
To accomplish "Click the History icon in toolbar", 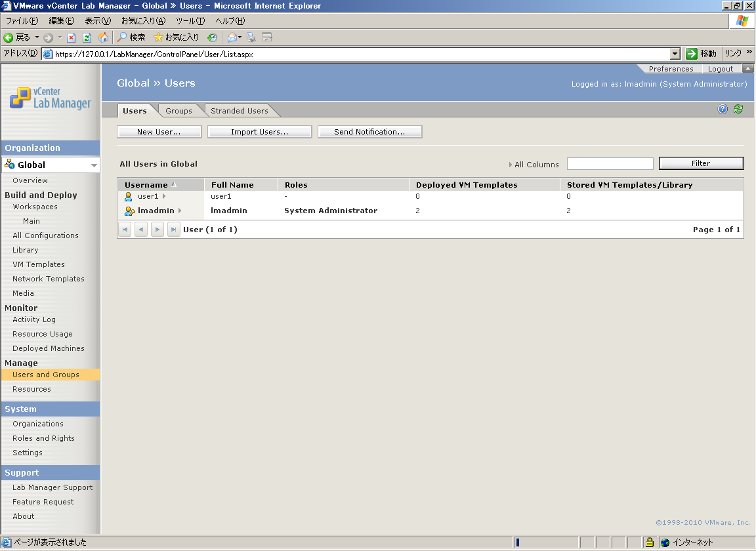I will (x=212, y=37).
